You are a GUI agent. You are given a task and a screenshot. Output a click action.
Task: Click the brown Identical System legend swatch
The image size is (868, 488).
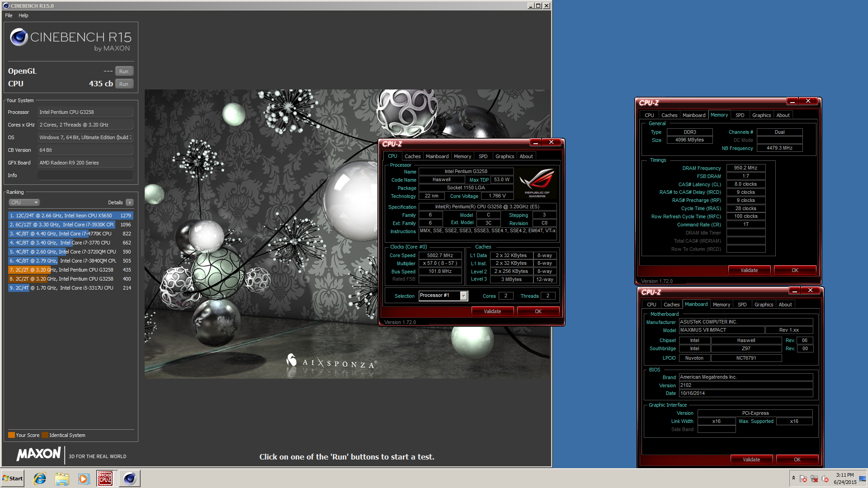tap(45, 435)
